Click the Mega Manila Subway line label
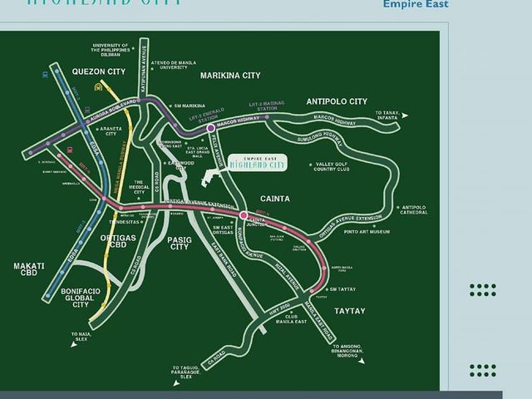 click(120, 166)
